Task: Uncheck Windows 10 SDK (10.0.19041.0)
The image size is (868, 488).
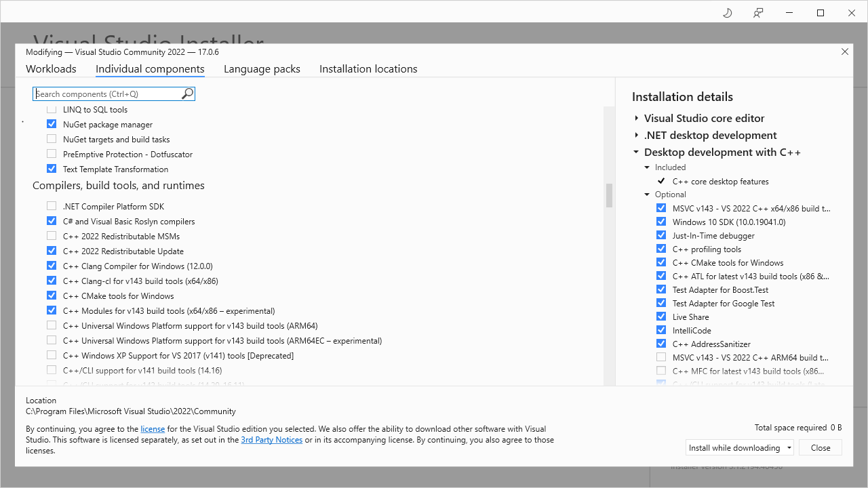Action: click(x=661, y=222)
